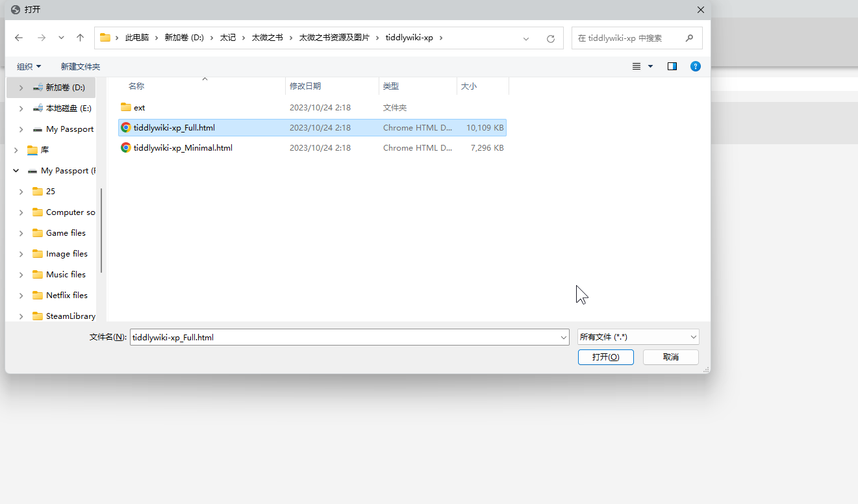Open 文件名 combo box dropdown
Viewport: 858px width, 504px height.
(x=564, y=338)
